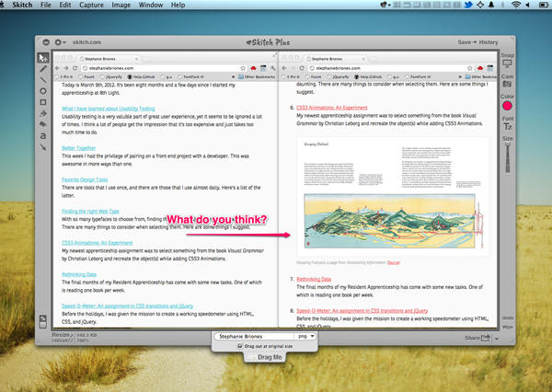Open the png file format dropdown
The image size is (552, 392).
click(305, 337)
